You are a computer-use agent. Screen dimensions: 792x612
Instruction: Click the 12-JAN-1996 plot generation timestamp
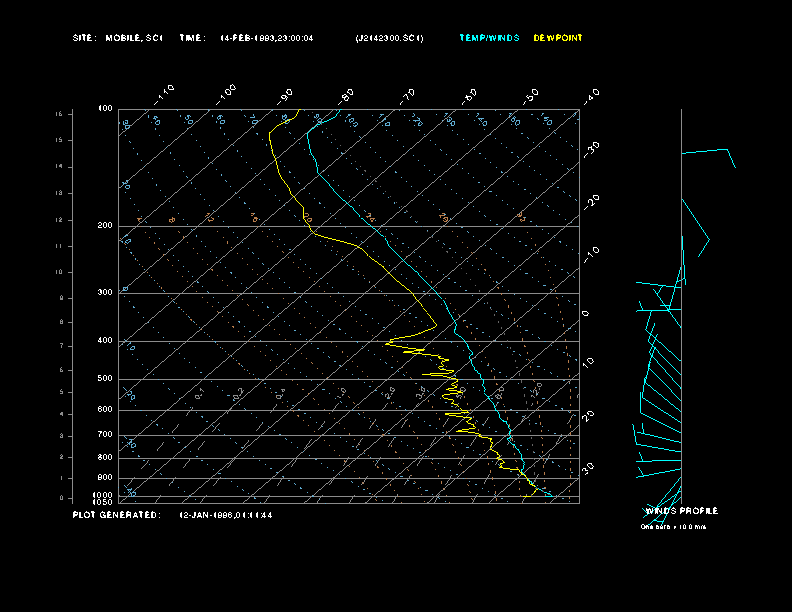tap(225, 515)
